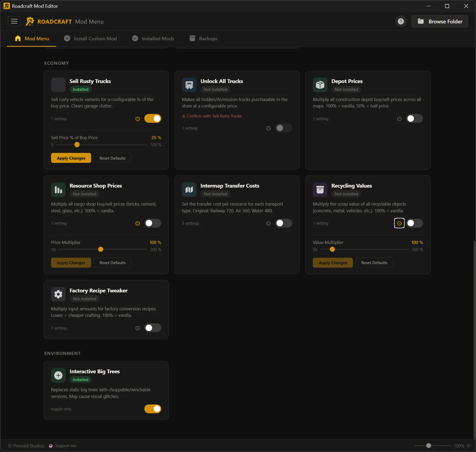Image resolution: width=476 pixels, height=452 pixels.
Task: Open the Install Custom Mod tab
Action: 90,39
